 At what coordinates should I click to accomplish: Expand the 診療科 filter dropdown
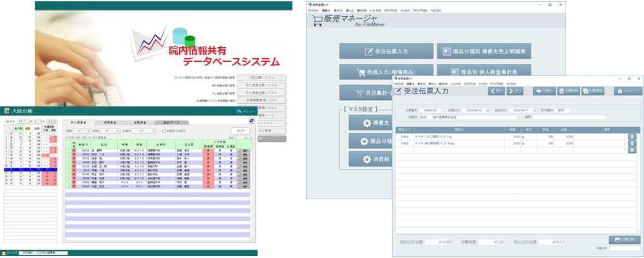click(x=154, y=131)
